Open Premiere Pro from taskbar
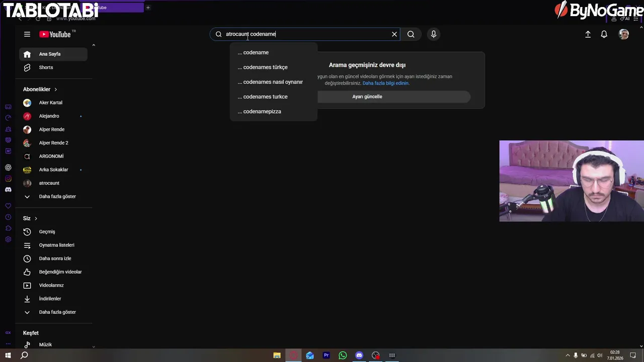The width and height of the screenshot is (644, 362). 326,355
